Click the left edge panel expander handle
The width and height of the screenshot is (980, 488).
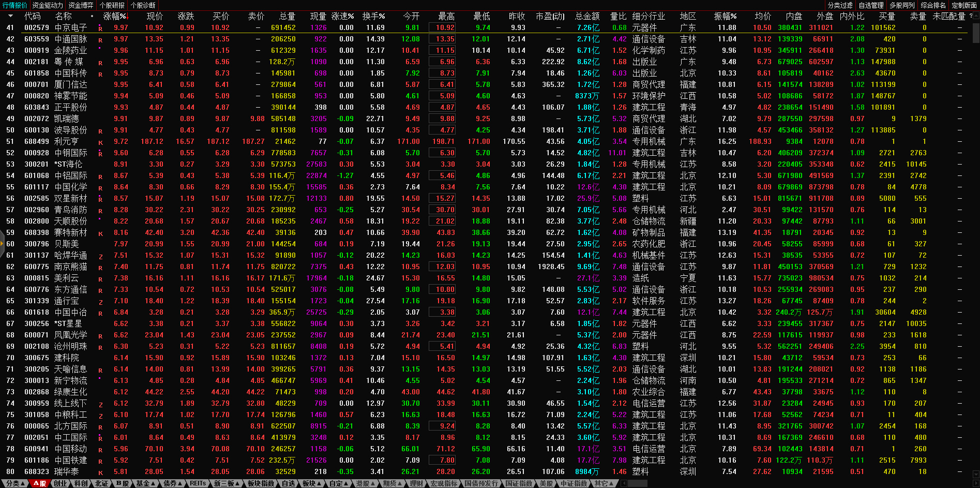pyautogui.click(x=2, y=244)
